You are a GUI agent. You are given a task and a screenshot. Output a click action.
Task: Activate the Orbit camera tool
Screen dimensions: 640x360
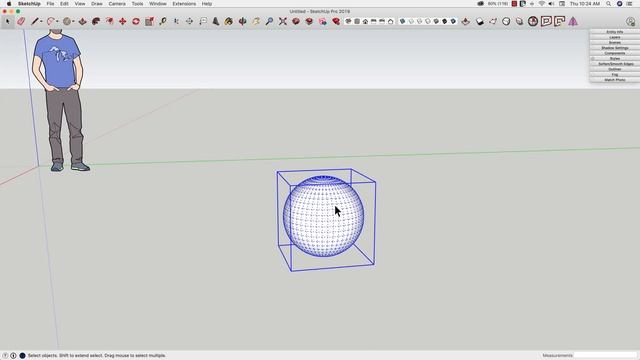tap(242, 21)
